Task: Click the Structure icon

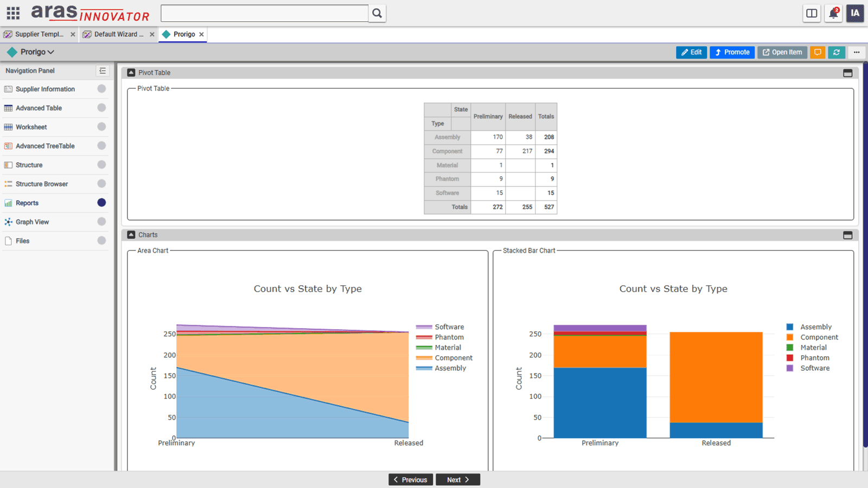Action: tap(8, 165)
